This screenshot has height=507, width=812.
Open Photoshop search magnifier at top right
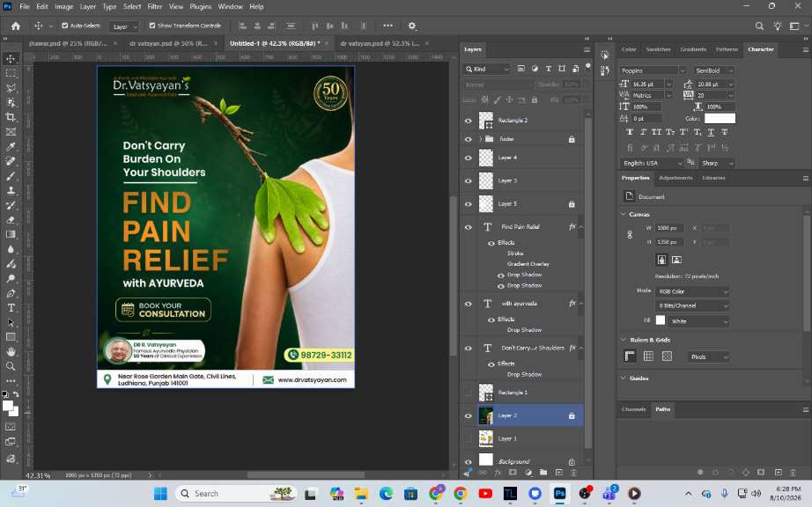[x=759, y=26]
